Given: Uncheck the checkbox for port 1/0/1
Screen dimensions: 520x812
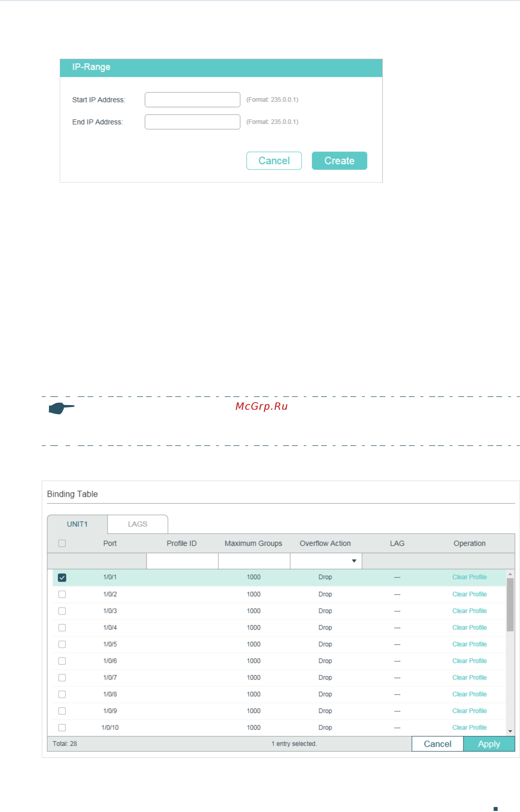Looking at the screenshot, I should click(x=62, y=577).
